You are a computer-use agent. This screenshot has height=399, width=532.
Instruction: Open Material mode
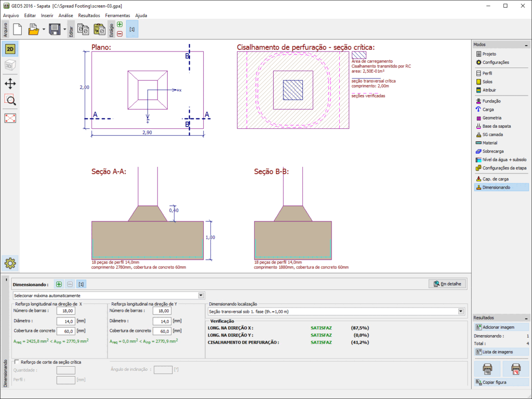tap(501, 143)
